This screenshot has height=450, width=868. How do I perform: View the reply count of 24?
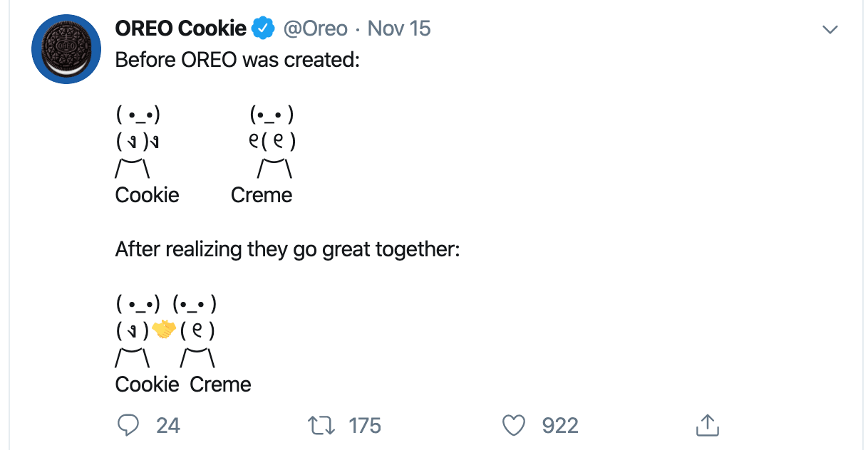(167, 425)
